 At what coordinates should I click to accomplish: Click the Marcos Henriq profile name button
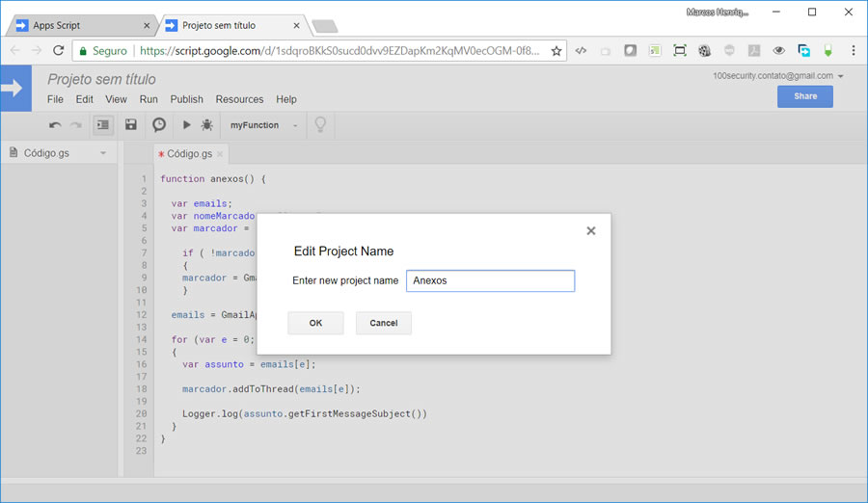718,13
